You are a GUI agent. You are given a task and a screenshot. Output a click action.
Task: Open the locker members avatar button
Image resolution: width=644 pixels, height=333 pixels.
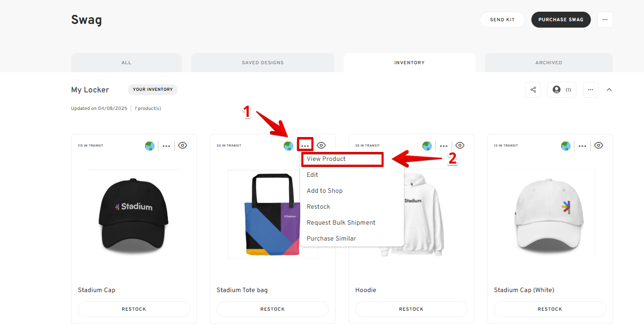[562, 90]
